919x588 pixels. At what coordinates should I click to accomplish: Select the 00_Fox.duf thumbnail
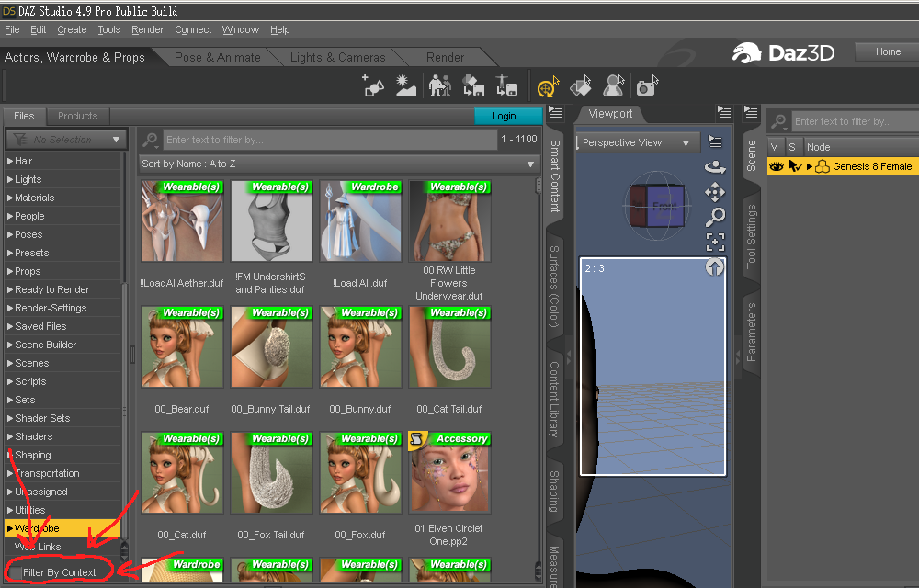tap(360, 472)
